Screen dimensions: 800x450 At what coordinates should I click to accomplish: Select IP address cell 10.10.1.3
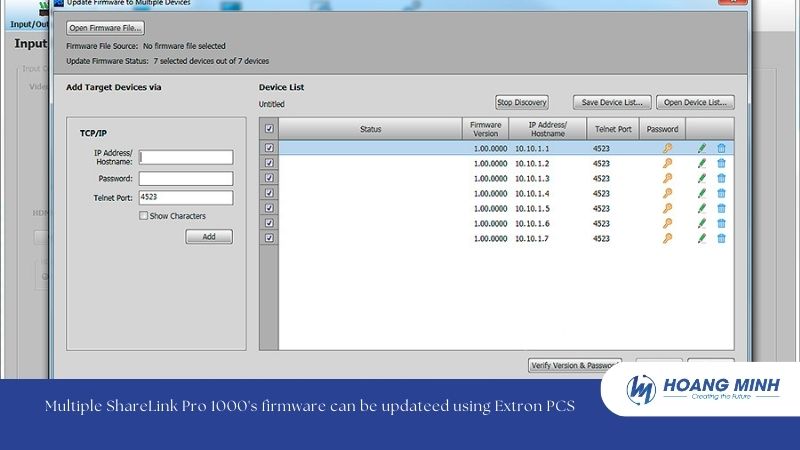(x=532, y=179)
